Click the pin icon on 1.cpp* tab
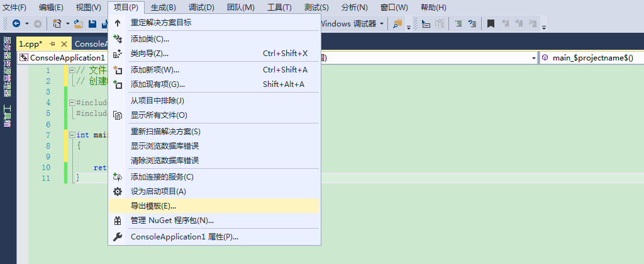The height and width of the screenshot is (264, 644). (52, 44)
